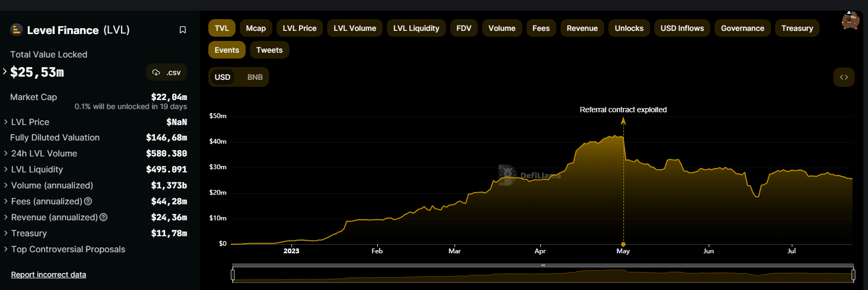Click left handle of range slider
This screenshot has height=290, width=868.
point(233,275)
